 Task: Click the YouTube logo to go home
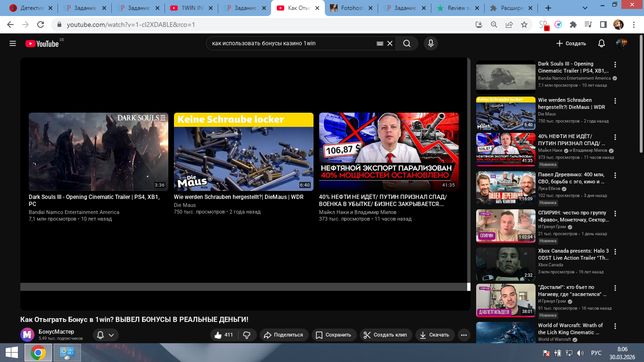point(42,43)
